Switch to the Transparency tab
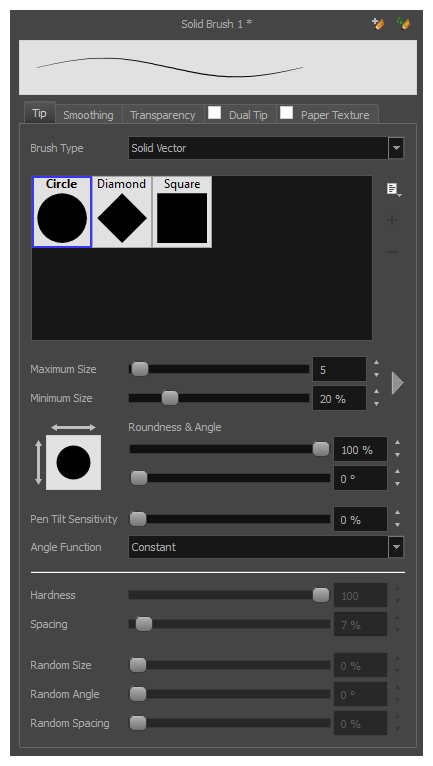 (x=163, y=115)
